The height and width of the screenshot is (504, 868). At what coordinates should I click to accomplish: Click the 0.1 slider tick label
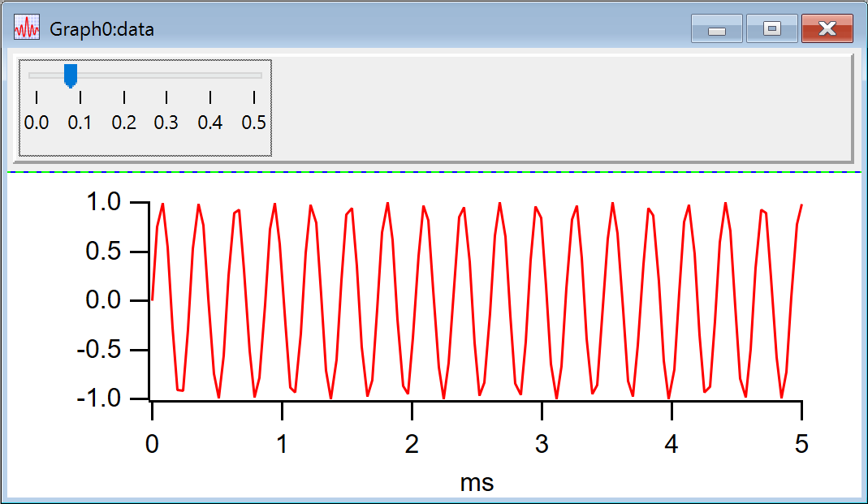[x=80, y=123]
